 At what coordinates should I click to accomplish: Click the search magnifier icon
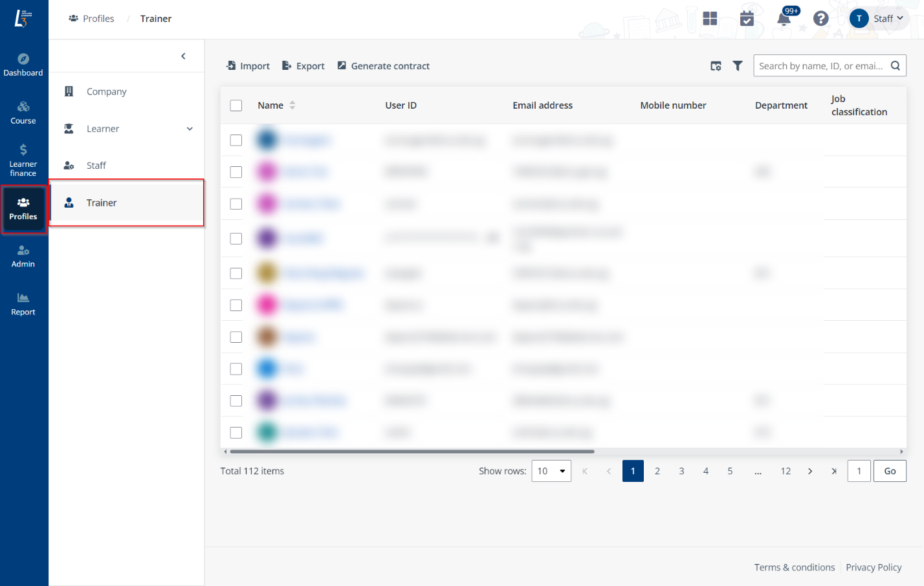point(896,66)
